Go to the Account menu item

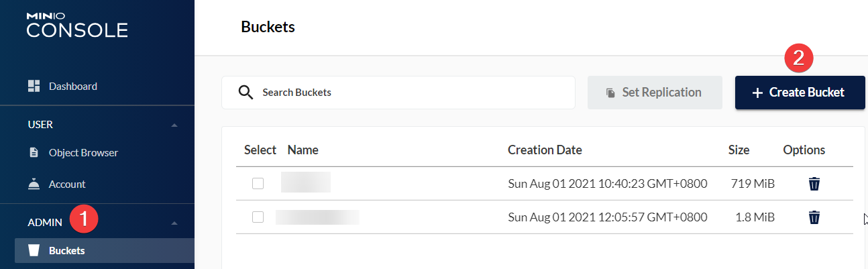(67, 184)
